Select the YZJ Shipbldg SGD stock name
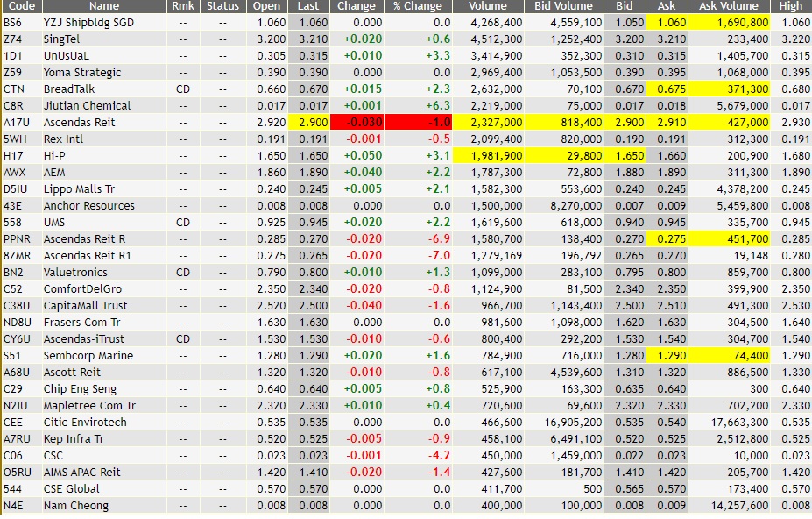Image resolution: width=812 pixels, height=519 pixels. click(88, 23)
